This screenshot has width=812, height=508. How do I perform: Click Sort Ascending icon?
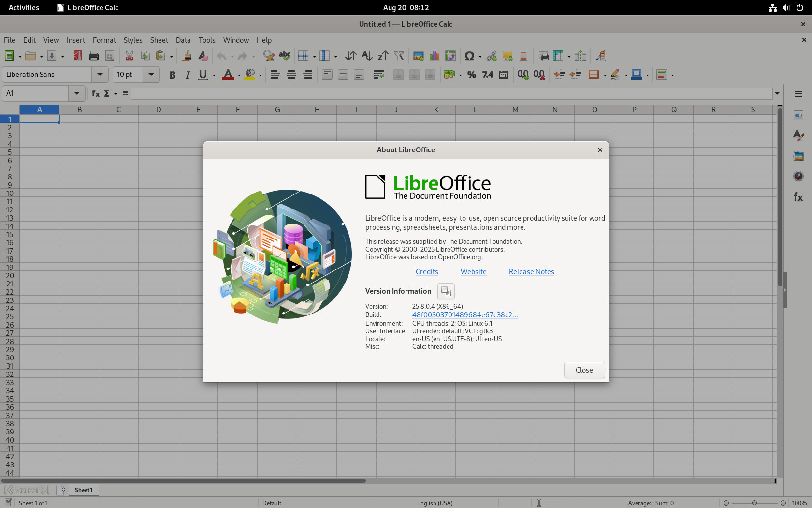tap(367, 56)
